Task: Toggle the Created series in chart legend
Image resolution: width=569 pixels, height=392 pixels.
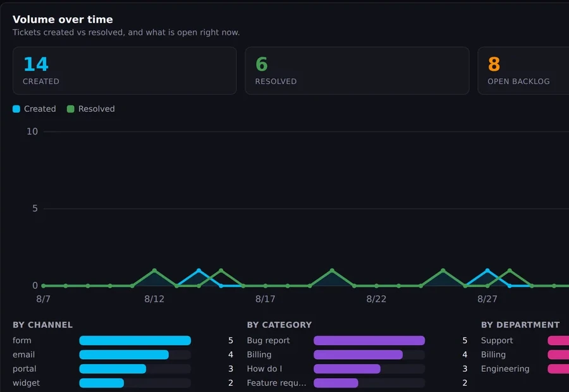Action: [35, 109]
